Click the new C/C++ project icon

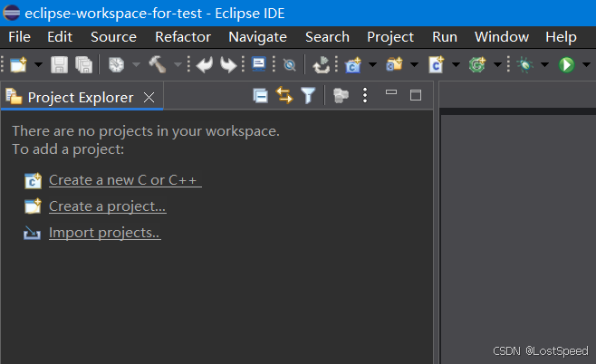coord(353,65)
